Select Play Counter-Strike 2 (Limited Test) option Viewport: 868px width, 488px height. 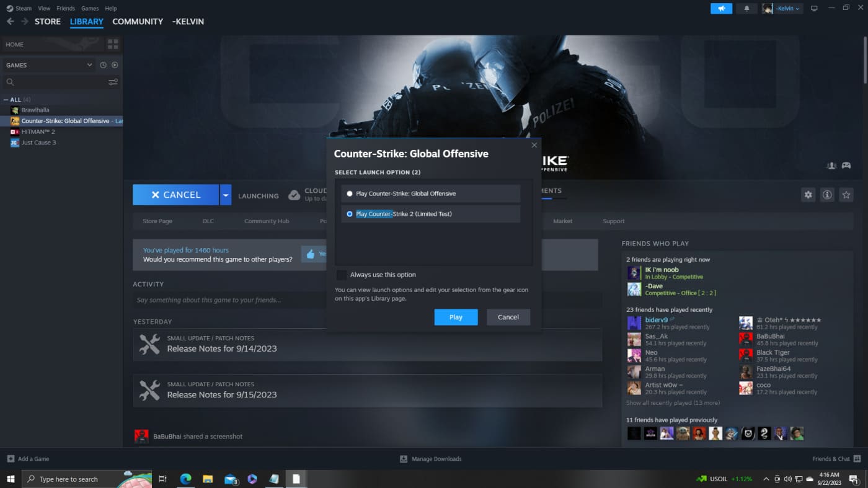pyautogui.click(x=430, y=214)
